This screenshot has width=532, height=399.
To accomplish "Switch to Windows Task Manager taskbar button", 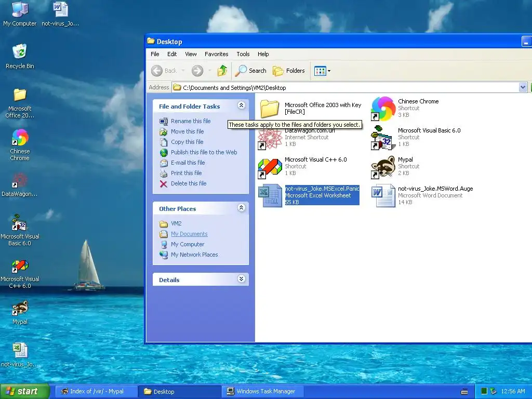I will coord(263,392).
